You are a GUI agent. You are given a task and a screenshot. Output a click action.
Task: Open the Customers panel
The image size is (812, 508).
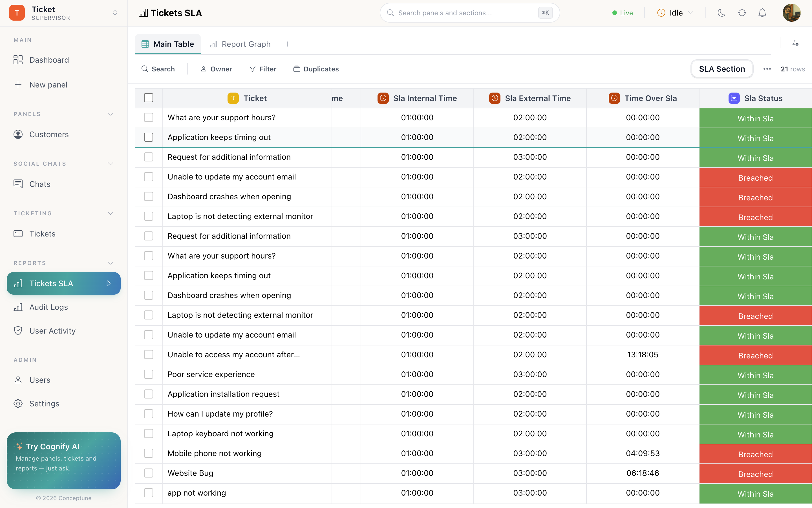coord(63,134)
